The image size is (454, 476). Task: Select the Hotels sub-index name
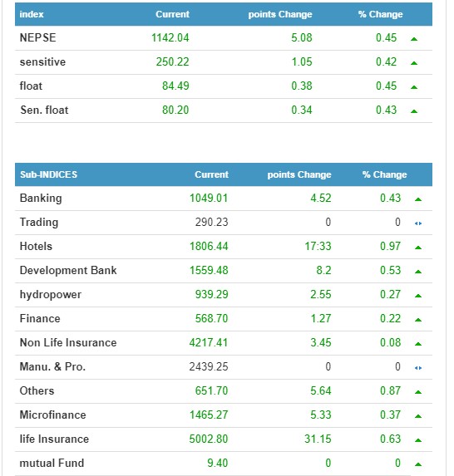tap(36, 246)
